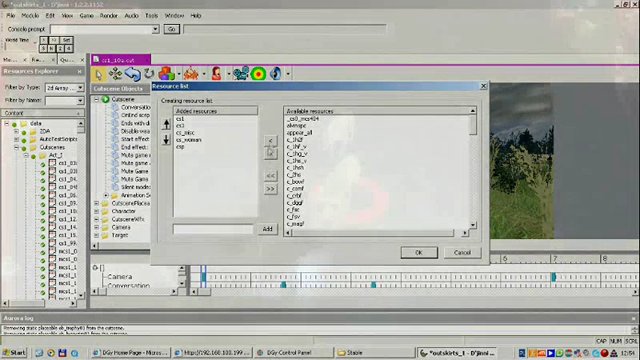
Task: Click OK in the Resource list dialog
Action: tap(419, 253)
